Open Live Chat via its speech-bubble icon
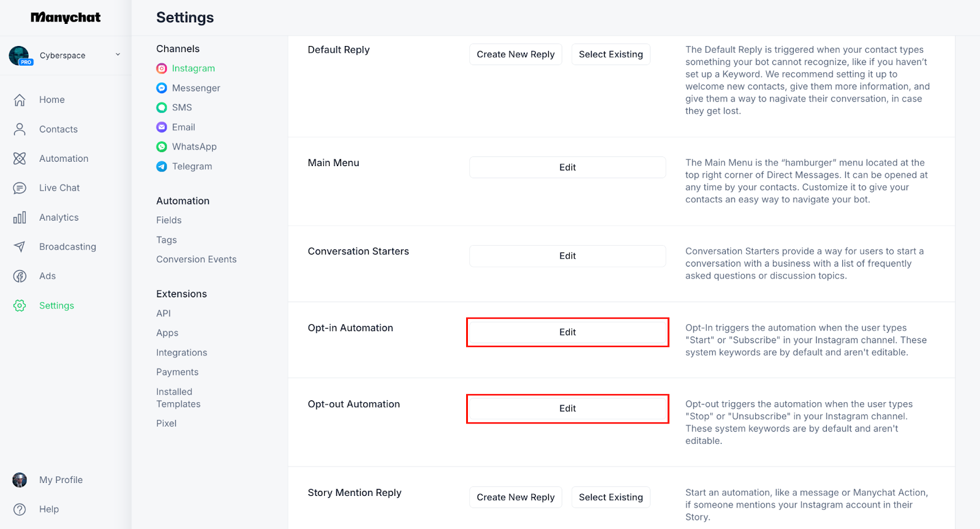This screenshot has height=529, width=980. 20,188
